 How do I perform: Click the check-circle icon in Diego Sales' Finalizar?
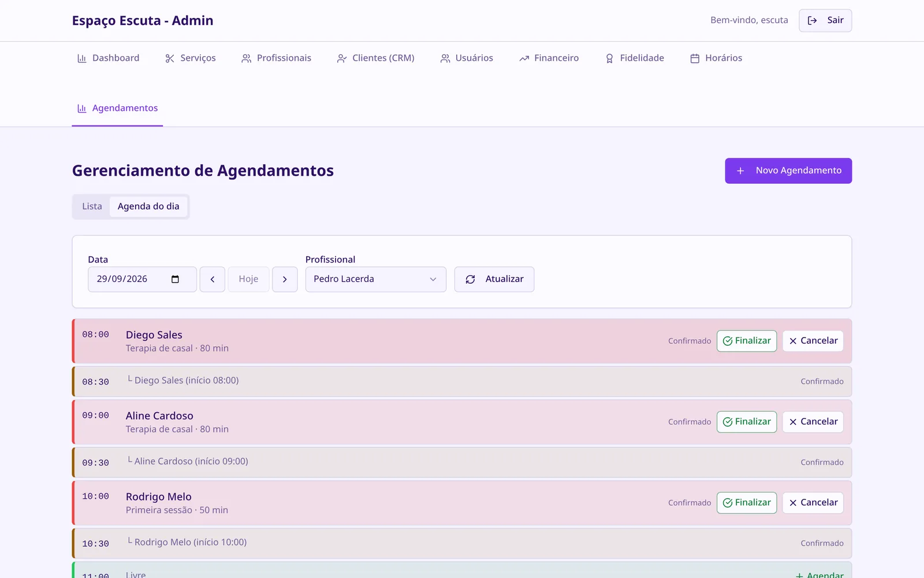[x=728, y=341]
